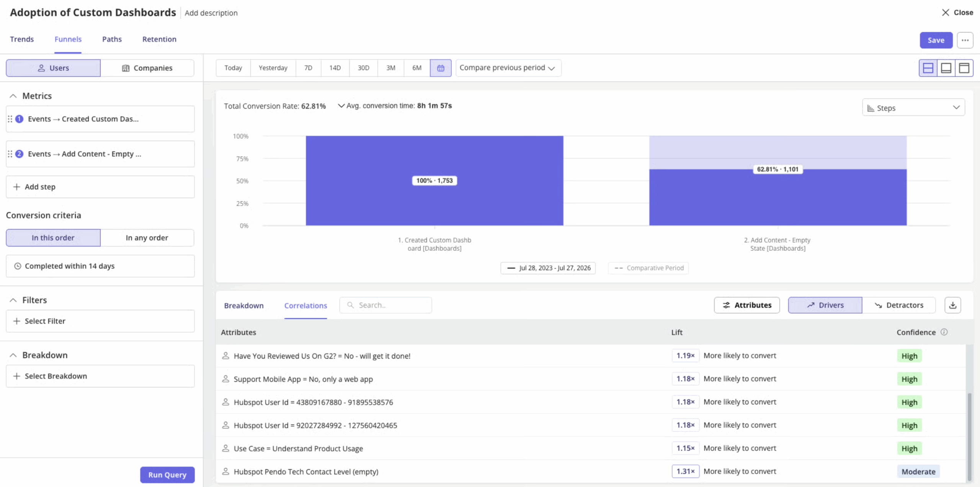The image size is (980, 487).
Task: Click the 100% · 1,753 funnel bar
Action: (x=434, y=181)
